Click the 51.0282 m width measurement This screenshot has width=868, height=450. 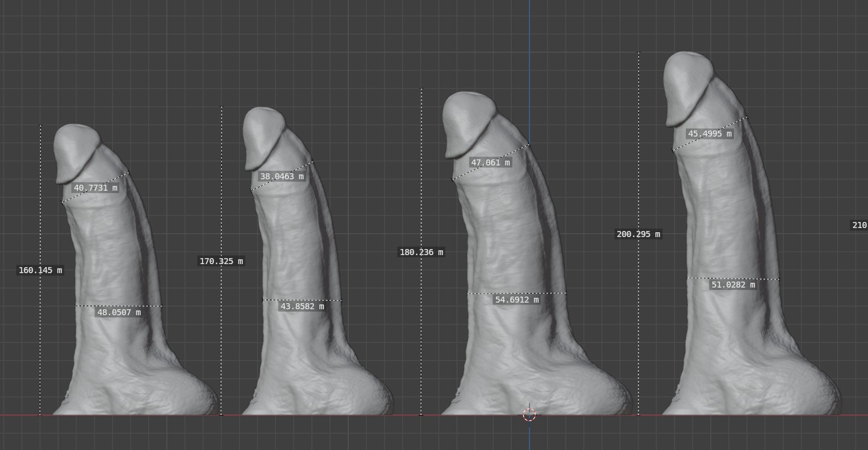click(x=733, y=285)
